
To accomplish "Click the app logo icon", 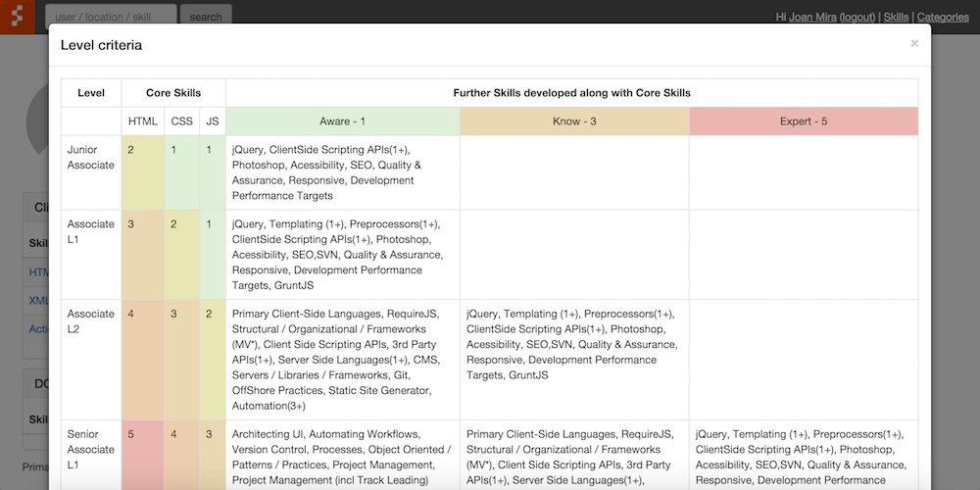I will [17, 17].
